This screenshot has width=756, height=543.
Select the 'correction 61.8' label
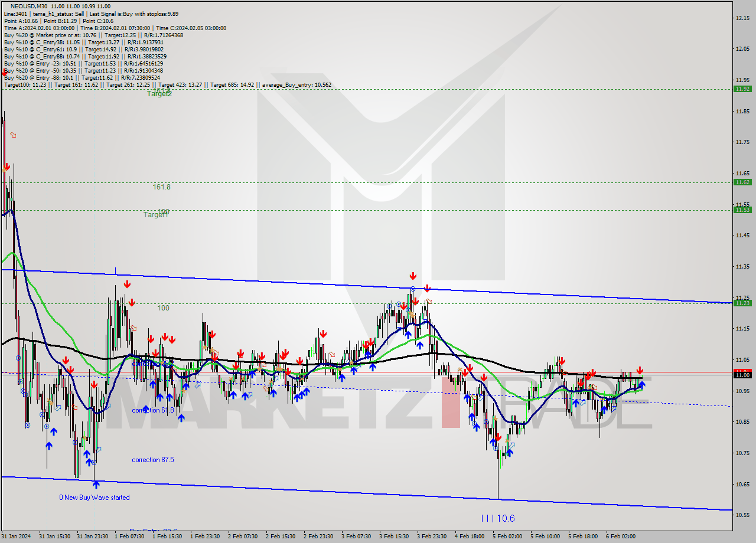pyautogui.click(x=153, y=410)
